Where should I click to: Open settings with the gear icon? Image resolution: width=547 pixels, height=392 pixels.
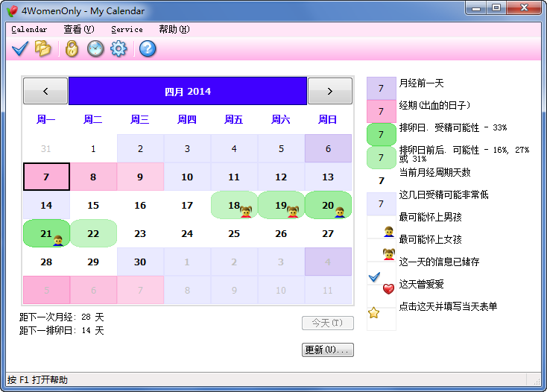click(118, 48)
